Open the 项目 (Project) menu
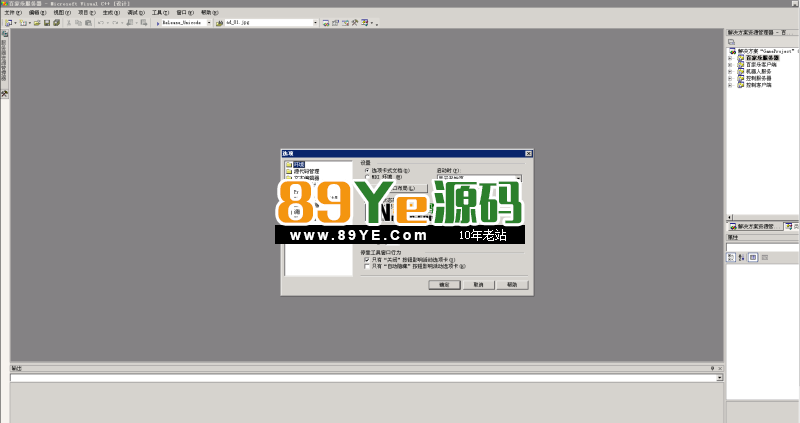 click(87, 13)
